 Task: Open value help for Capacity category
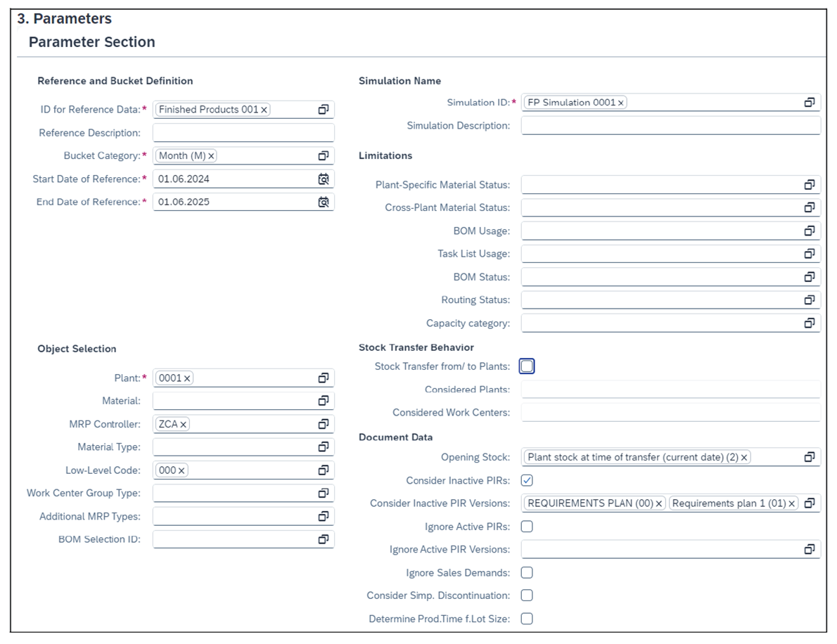[810, 323]
